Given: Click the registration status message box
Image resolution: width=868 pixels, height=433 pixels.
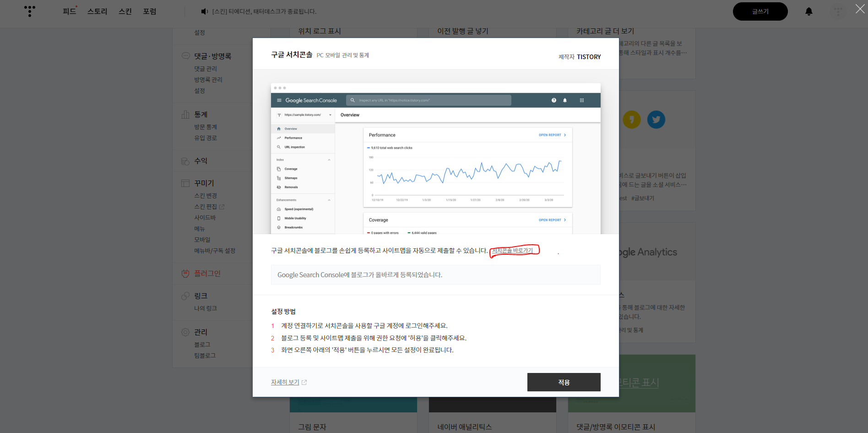Looking at the screenshot, I should (436, 275).
